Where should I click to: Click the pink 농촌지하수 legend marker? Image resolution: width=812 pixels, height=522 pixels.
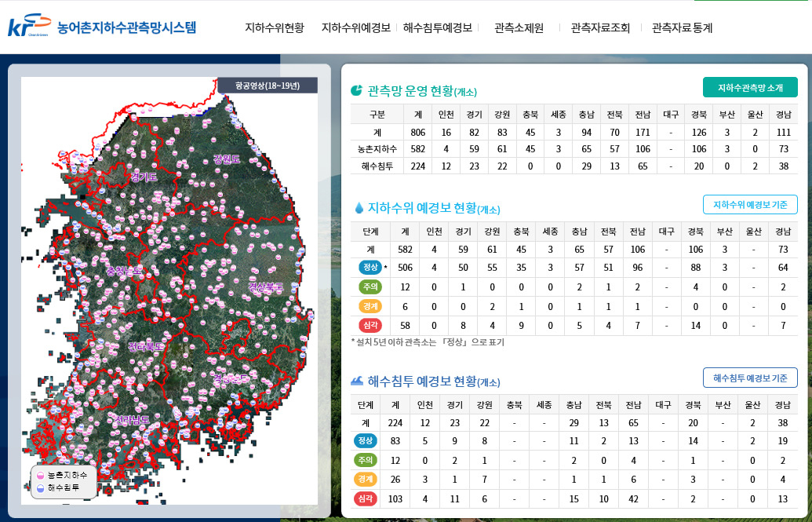[x=40, y=476]
